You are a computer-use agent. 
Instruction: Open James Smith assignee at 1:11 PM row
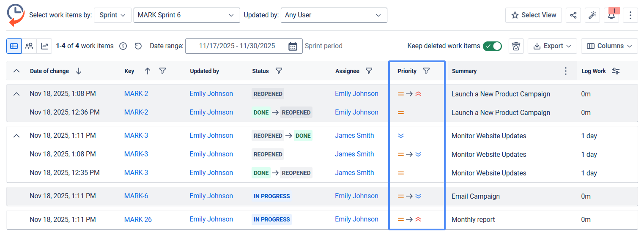click(x=354, y=136)
